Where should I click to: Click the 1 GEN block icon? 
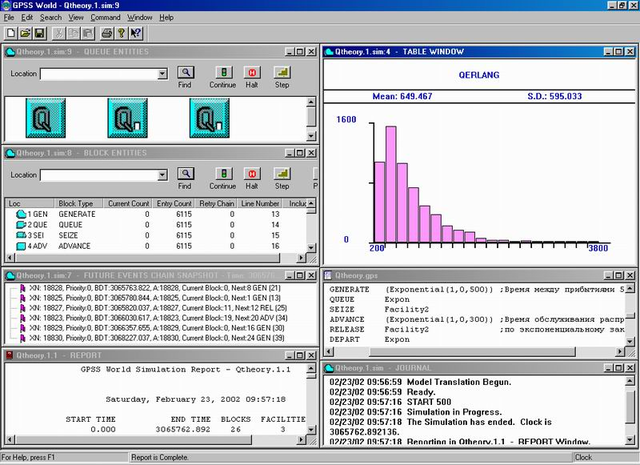pos(21,214)
